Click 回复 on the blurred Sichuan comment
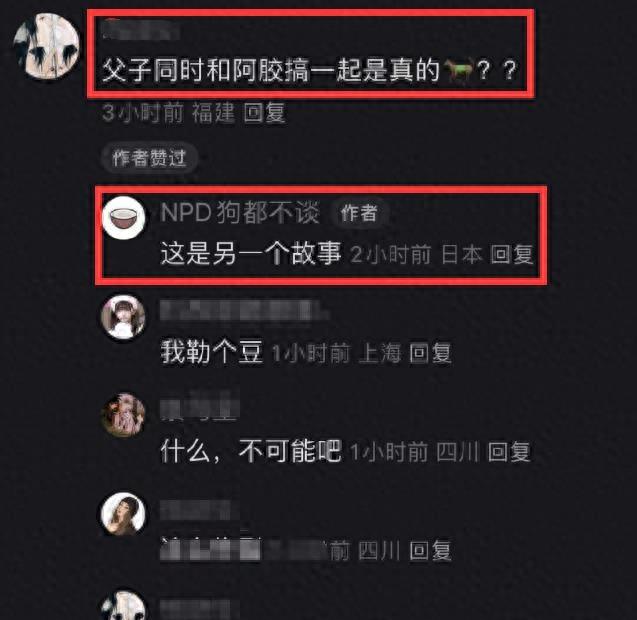637x620 pixels. click(x=430, y=551)
